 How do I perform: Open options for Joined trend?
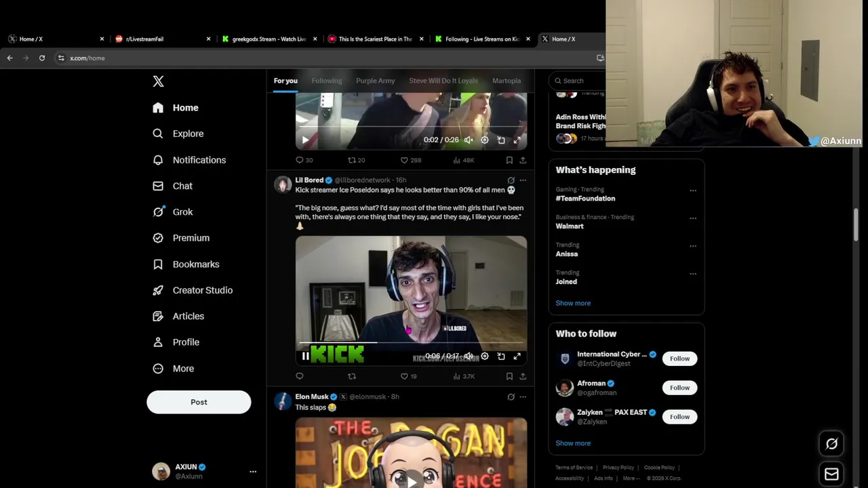click(x=692, y=274)
